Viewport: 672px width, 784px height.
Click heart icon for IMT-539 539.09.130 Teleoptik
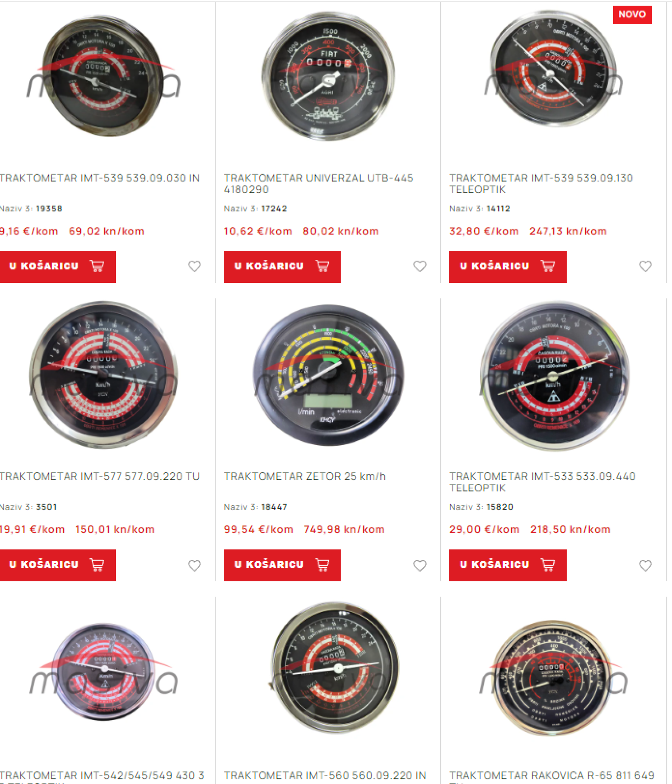(x=645, y=266)
